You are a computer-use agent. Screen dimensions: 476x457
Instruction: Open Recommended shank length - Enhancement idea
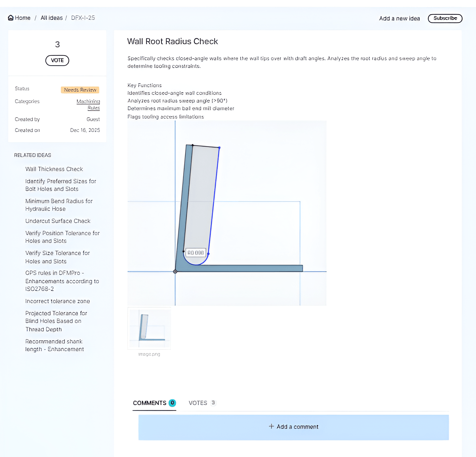54,345
